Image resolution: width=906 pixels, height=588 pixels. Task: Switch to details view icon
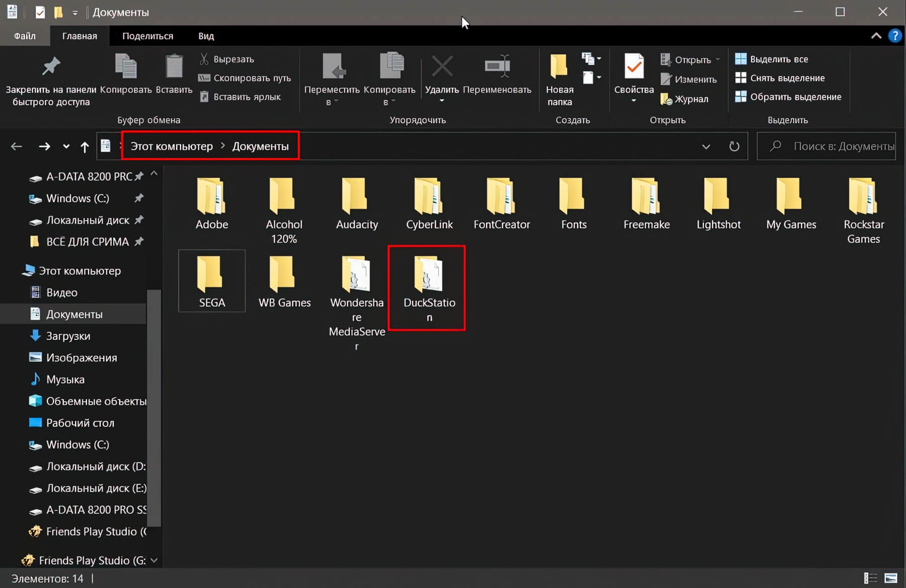tap(870, 578)
